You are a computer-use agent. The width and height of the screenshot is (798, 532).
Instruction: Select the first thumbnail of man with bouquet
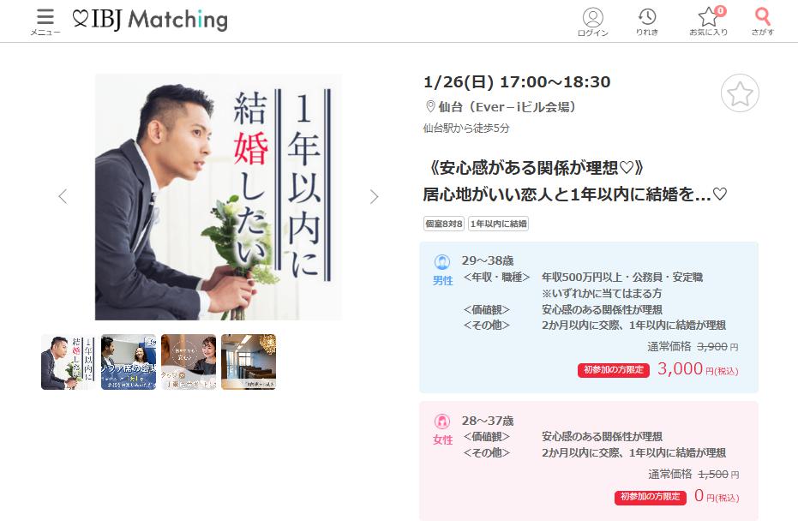coord(69,362)
